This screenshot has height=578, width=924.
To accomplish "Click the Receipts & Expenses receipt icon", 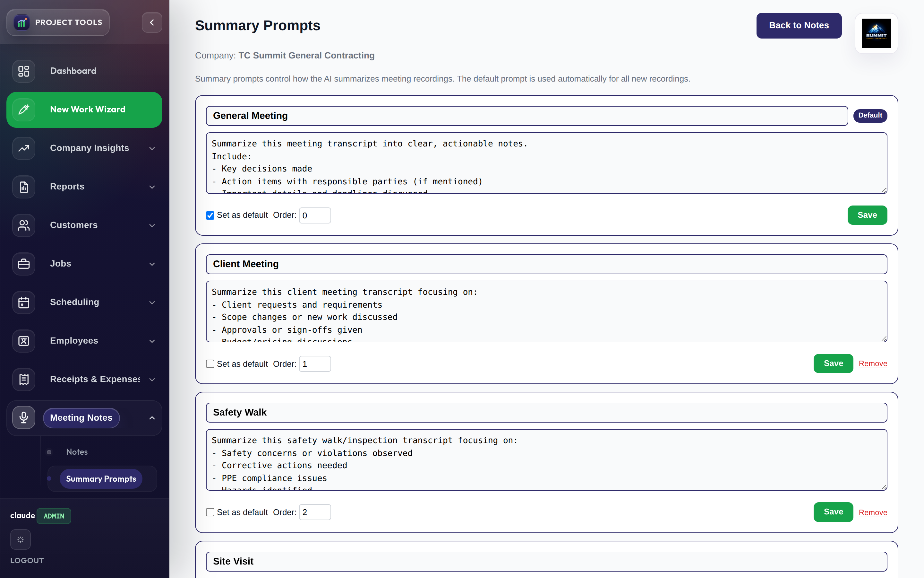I will click(24, 380).
